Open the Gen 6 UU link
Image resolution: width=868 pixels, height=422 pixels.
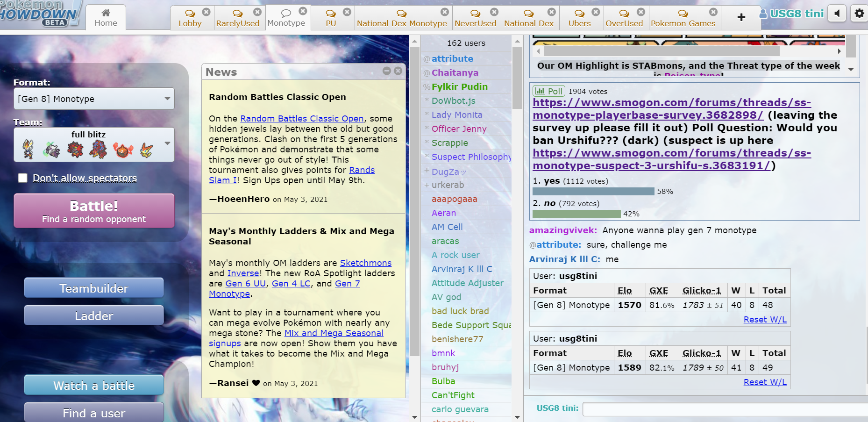tap(246, 284)
